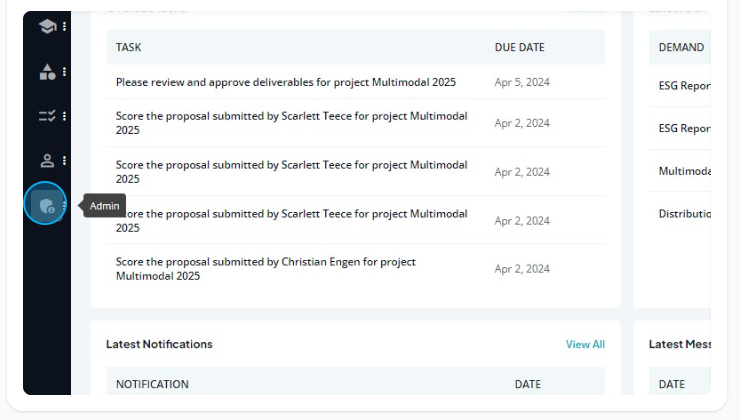The width and height of the screenshot is (740, 420).
Task: Click the DUE DATE column header
Action: pyautogui.click(x=520, y=47)
